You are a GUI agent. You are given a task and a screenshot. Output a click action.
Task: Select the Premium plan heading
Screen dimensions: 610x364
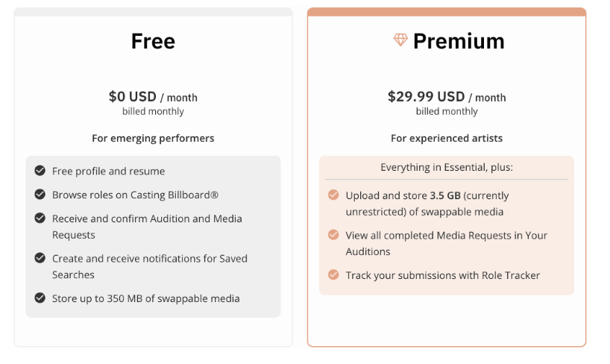[x=459, y=41]
